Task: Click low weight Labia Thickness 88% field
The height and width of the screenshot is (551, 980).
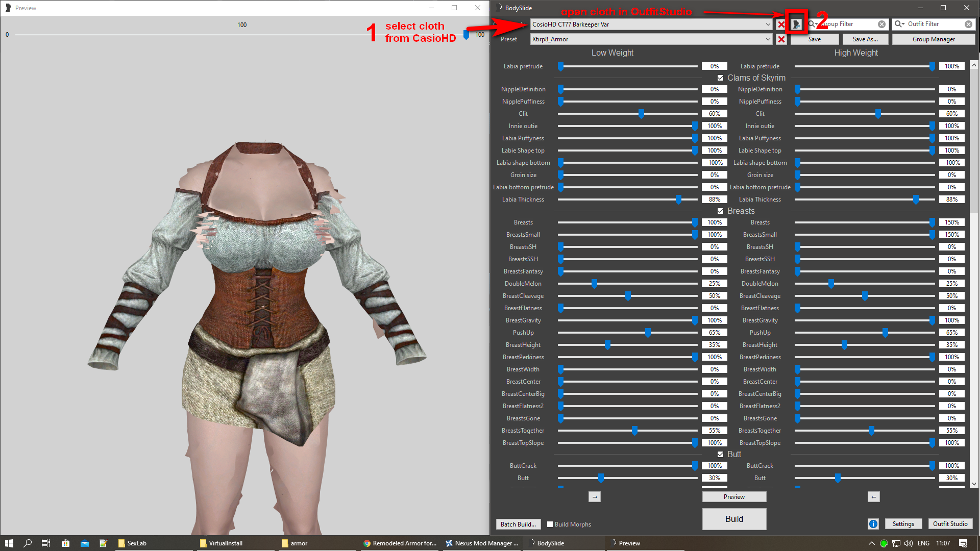Action: point(715,199)
